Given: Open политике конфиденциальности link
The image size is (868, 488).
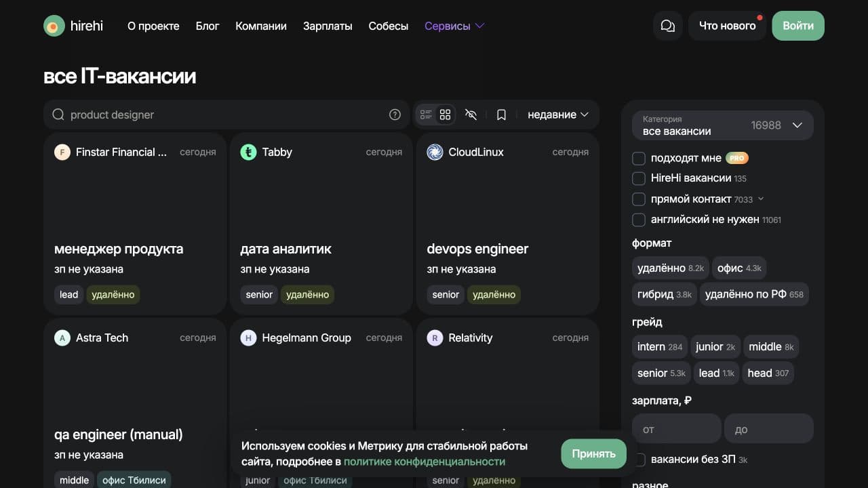Looking at the screenshot, I should [425, 462].
